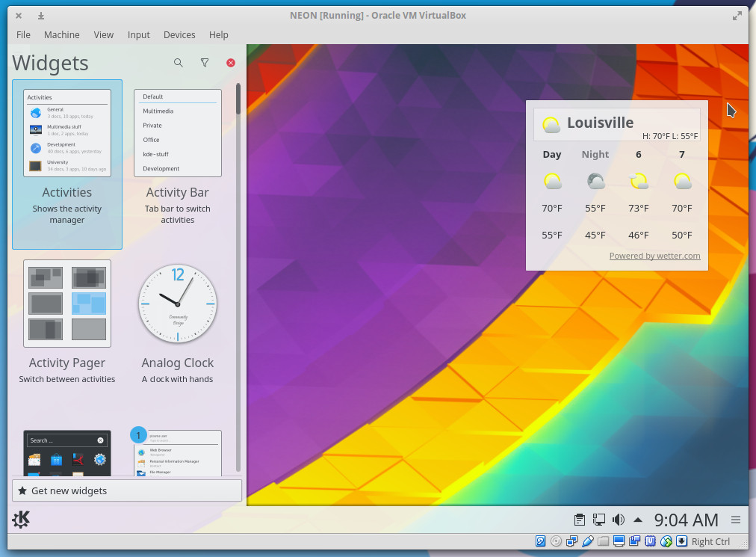Click the VirtualBox mouse integration icon

point(666,541)
